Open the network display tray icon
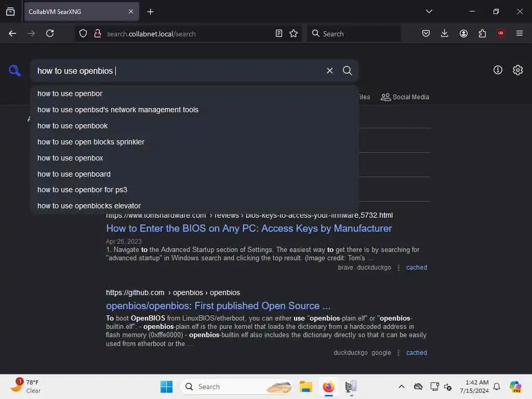Screen dimensions: 532x399 click(x=434, y=387)
